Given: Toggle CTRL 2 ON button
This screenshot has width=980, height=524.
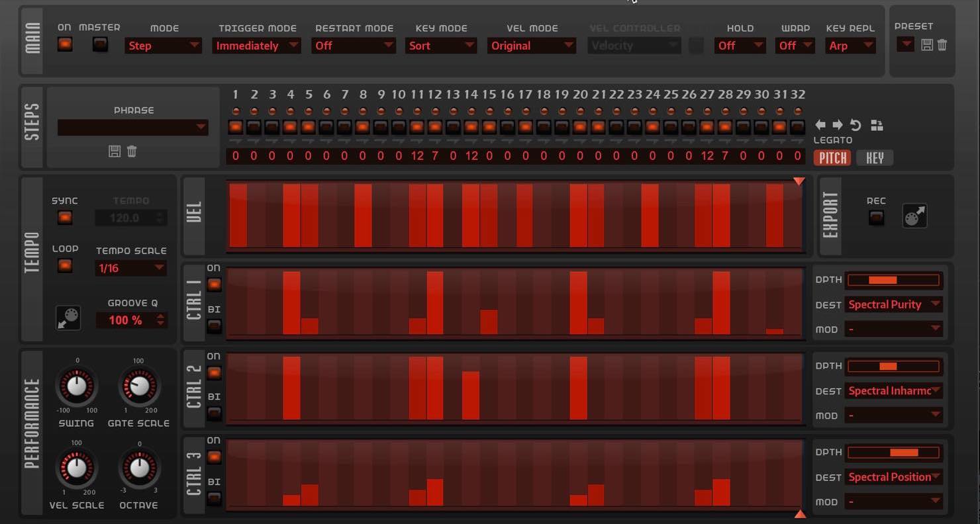Looking at the screenshot, I should pos(214,372).
